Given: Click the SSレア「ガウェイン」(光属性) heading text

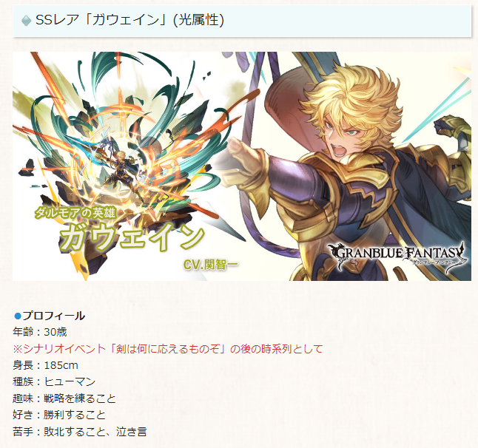Looking at the screenshot, I should tap(130, 21).
